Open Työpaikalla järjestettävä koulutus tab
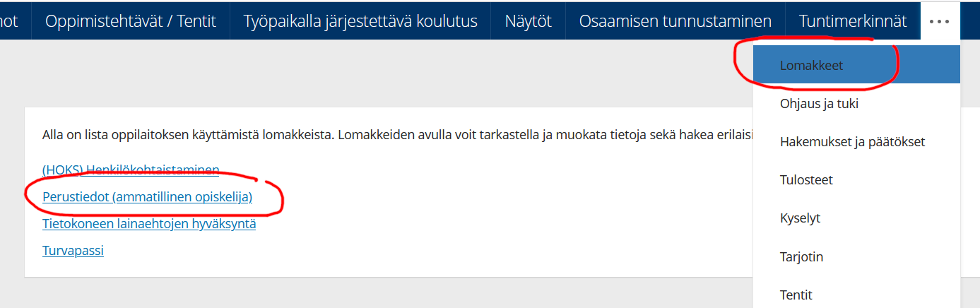Screen dimensions: 980x308 tap(360, 21)
